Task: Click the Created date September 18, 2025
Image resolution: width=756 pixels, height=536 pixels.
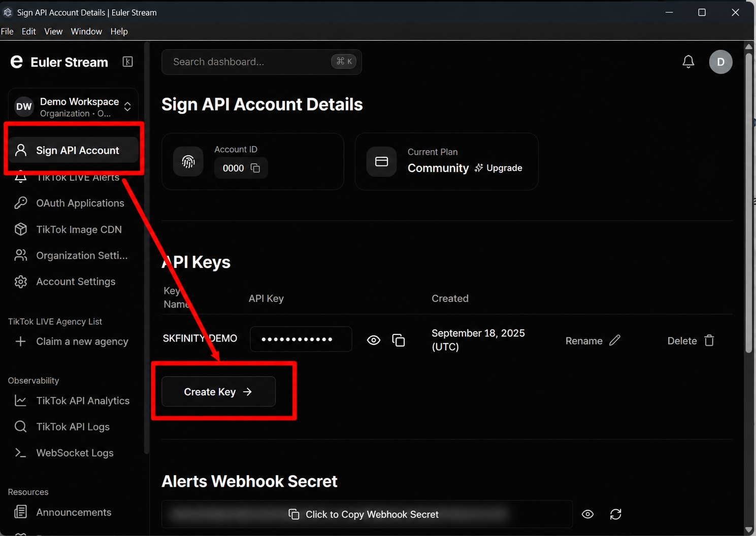Action: (x=478, y=340)
